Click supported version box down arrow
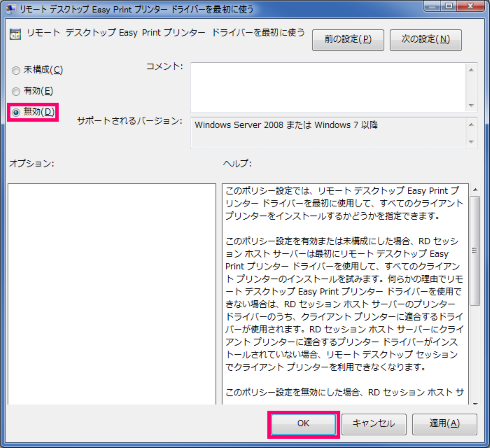 tap(471, 142)
